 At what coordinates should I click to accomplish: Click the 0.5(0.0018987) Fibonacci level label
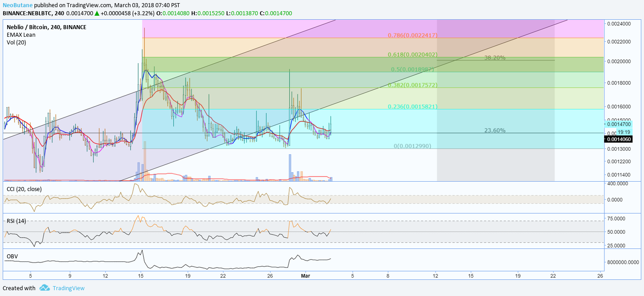(412, 69)
